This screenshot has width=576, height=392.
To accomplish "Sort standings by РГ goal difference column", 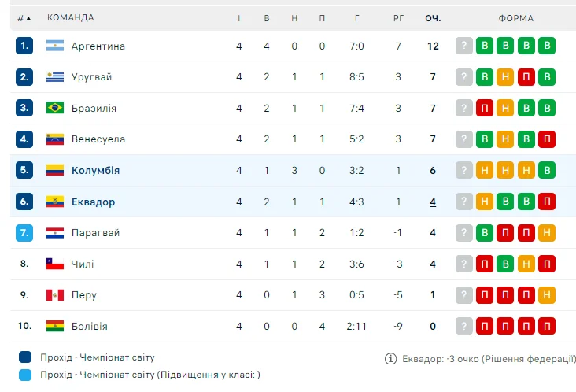I will click(x=398, y=18).
